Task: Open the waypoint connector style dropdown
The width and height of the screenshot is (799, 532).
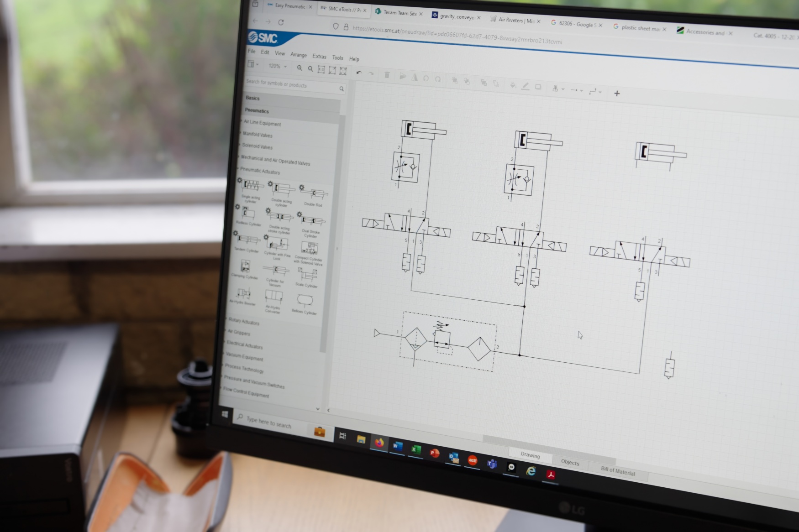Action: click(x=595, y=92)
